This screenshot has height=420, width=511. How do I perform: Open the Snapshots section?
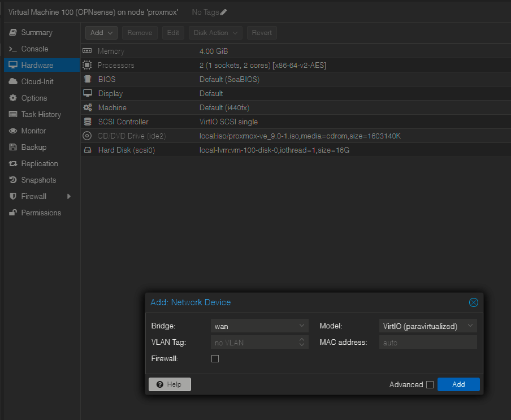(42, 180)
